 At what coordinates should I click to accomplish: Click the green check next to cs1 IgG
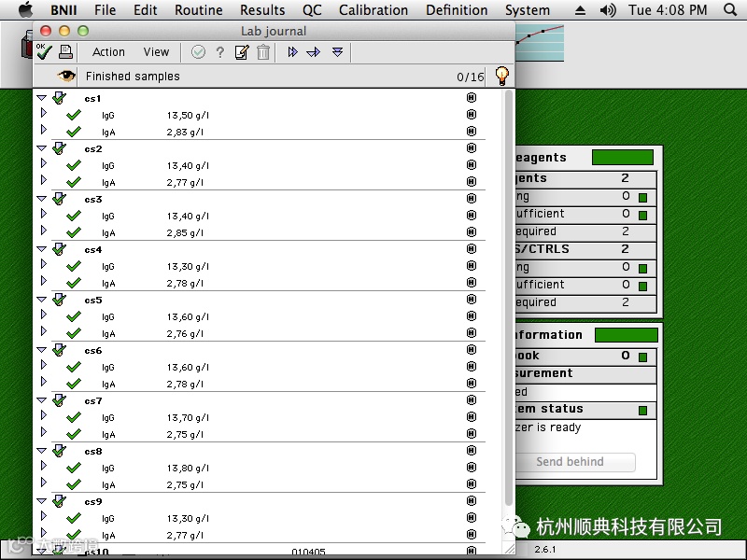(x=74, y=115)
